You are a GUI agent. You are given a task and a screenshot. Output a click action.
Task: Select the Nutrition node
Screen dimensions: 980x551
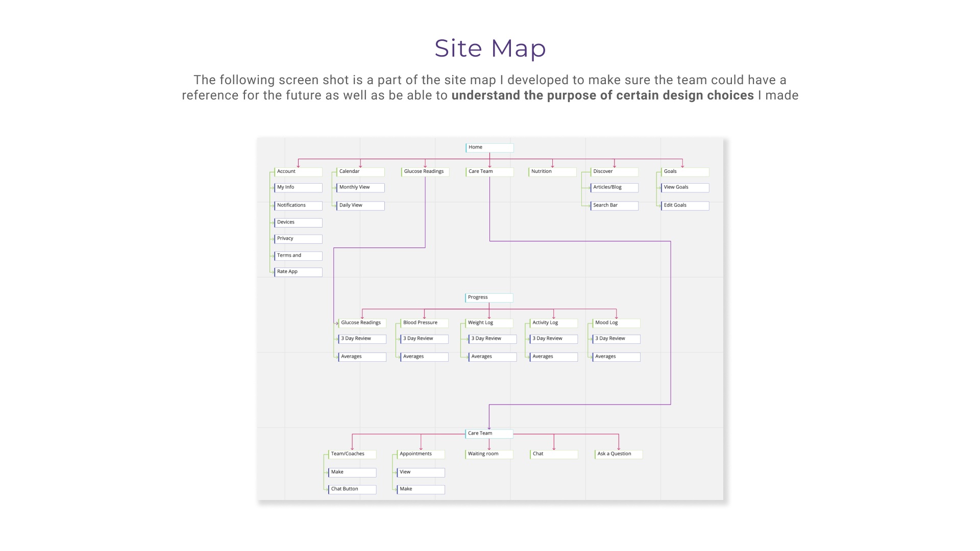552,172
